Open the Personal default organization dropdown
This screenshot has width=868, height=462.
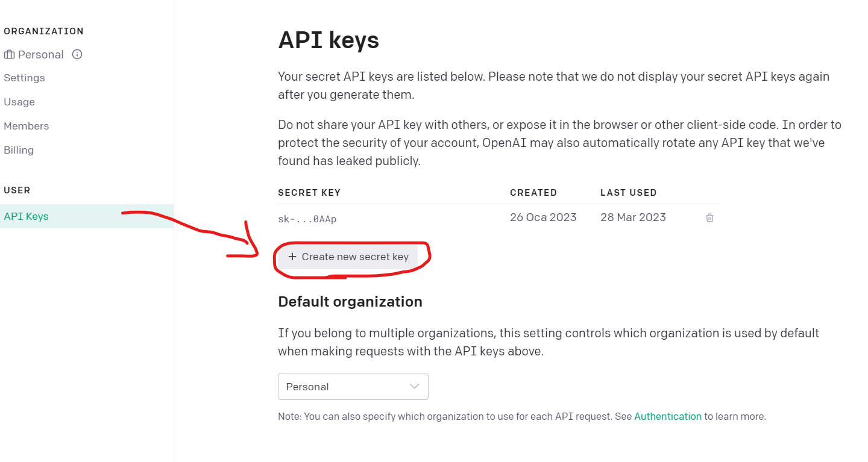click(x=353, y=387)
